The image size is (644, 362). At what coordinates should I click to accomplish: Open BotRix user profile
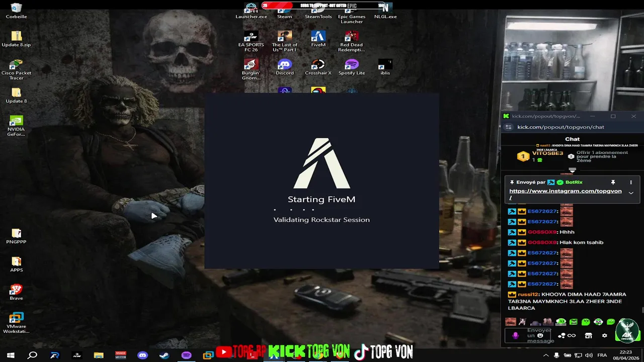tap(574, 182)
